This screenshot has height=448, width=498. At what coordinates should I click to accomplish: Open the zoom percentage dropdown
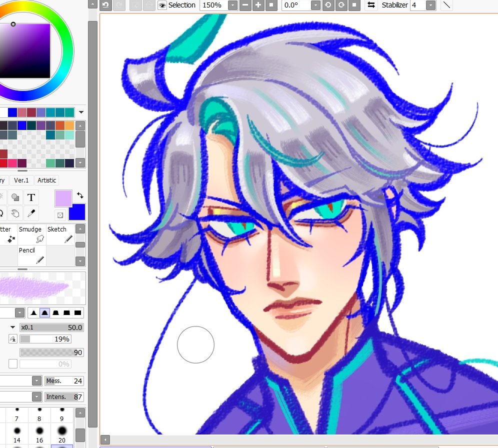click(233, 5)
